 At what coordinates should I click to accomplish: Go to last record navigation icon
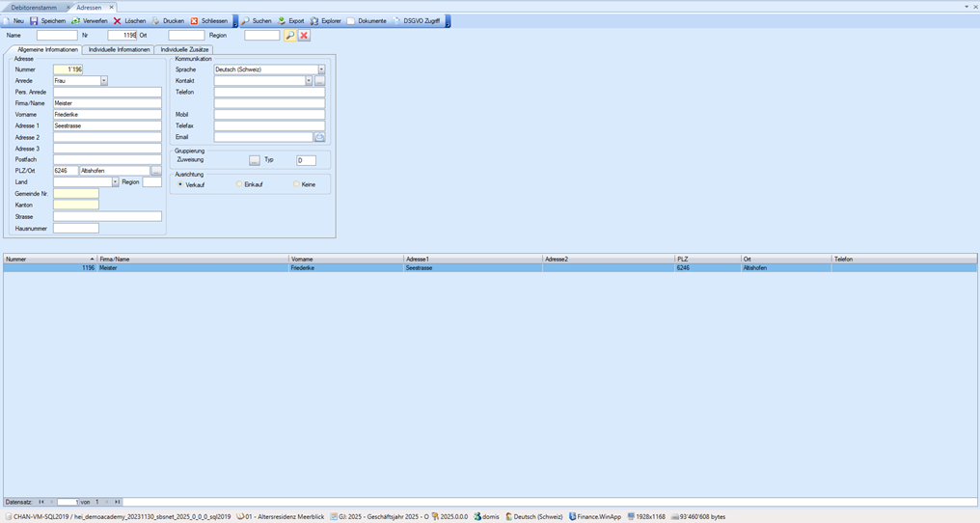[x=117, y=502]
